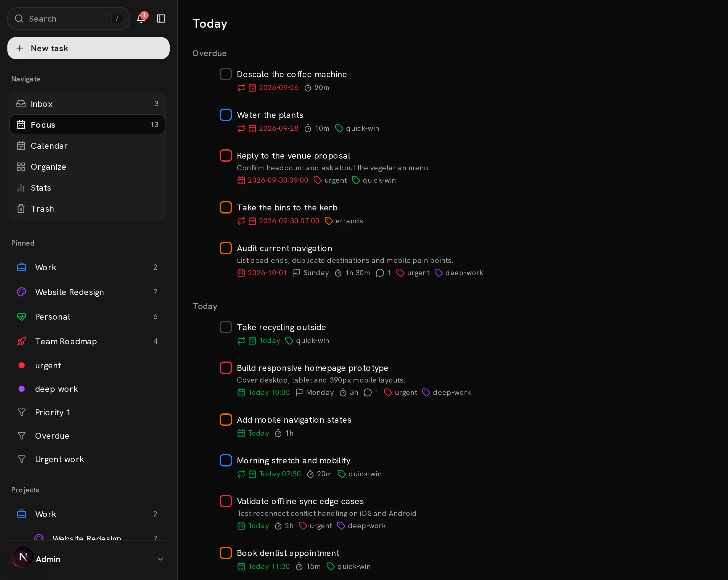
Task: Open Validate offline sync edge cases
Action: (300, 501)
